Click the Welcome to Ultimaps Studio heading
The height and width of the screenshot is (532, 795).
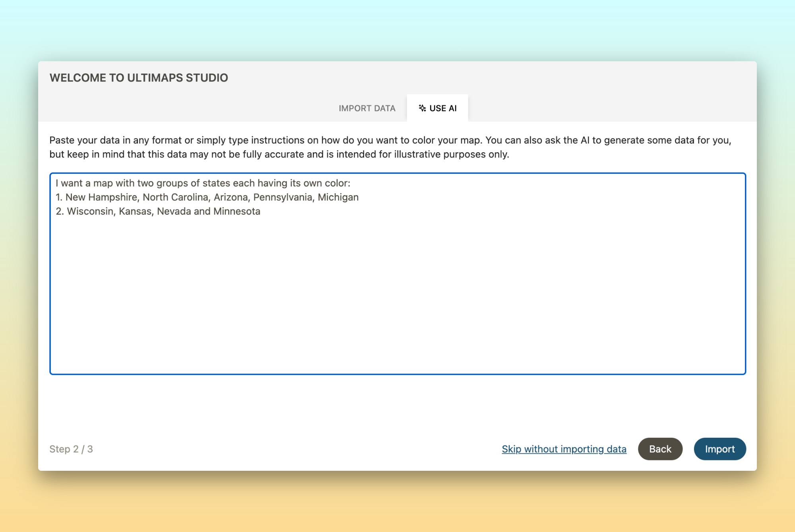tap(139, 78)
